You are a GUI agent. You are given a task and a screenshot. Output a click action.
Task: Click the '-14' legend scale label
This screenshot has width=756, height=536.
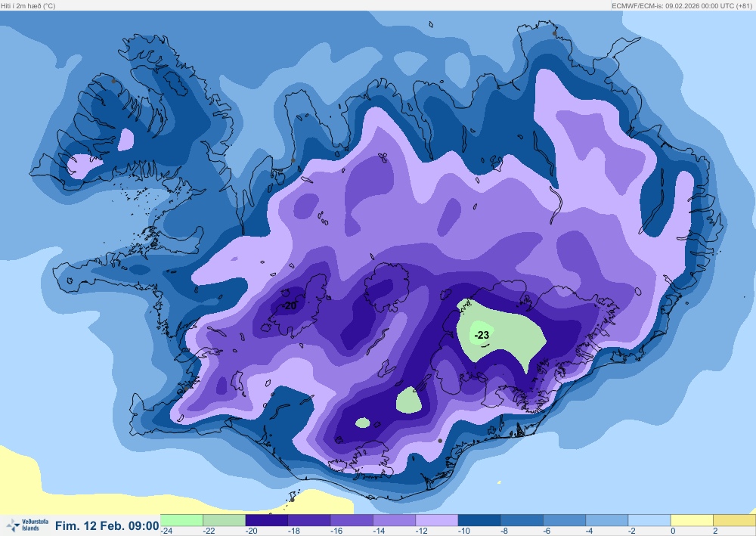coord(379,531)
